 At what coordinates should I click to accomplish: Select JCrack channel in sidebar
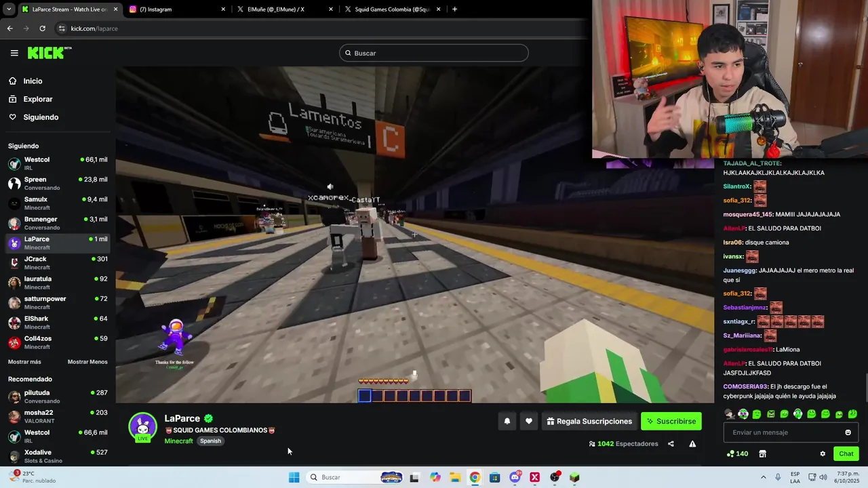point(58,262)
